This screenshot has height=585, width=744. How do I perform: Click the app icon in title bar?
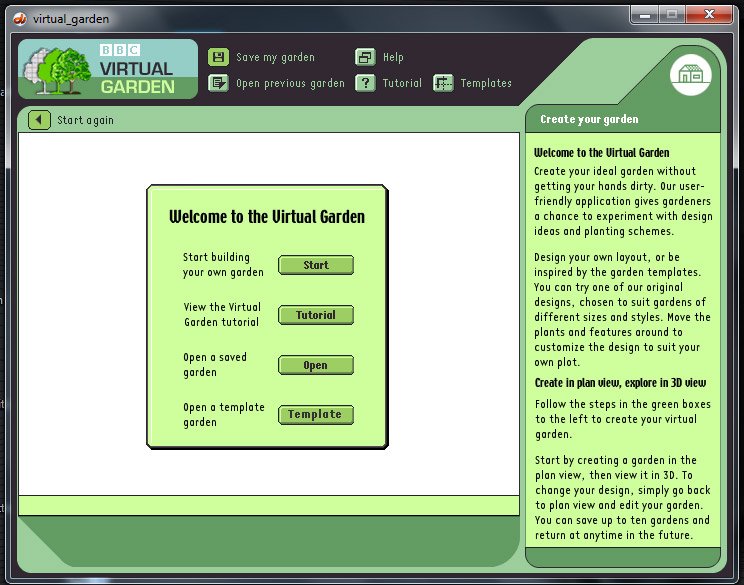point(20,19)
